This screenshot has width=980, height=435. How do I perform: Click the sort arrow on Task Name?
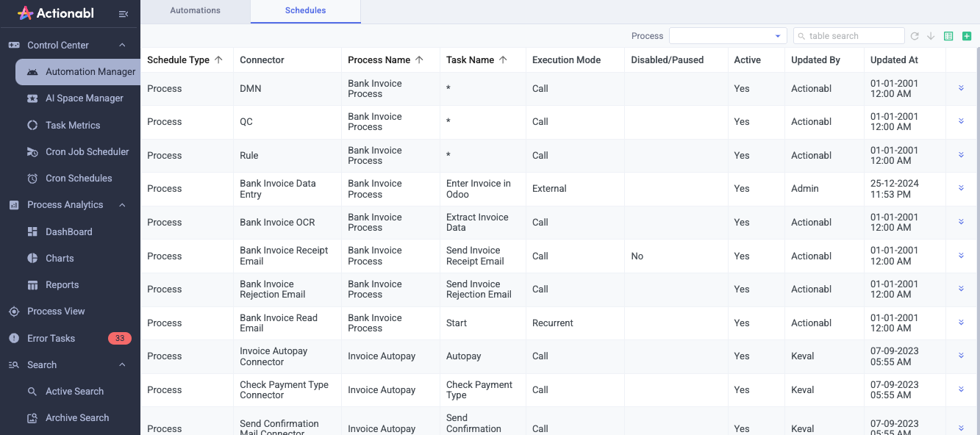point(503,60)
